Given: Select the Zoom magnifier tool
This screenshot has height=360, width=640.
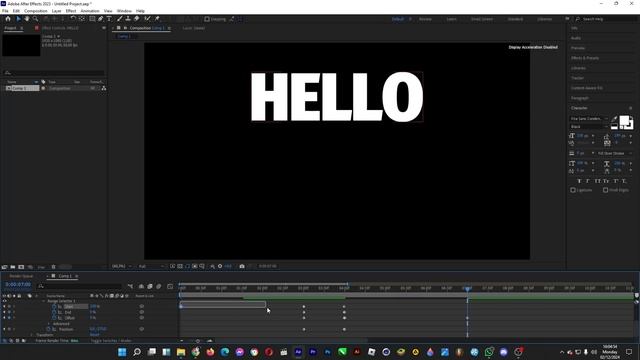Looking at the screenshot, I should pos(36,19).
